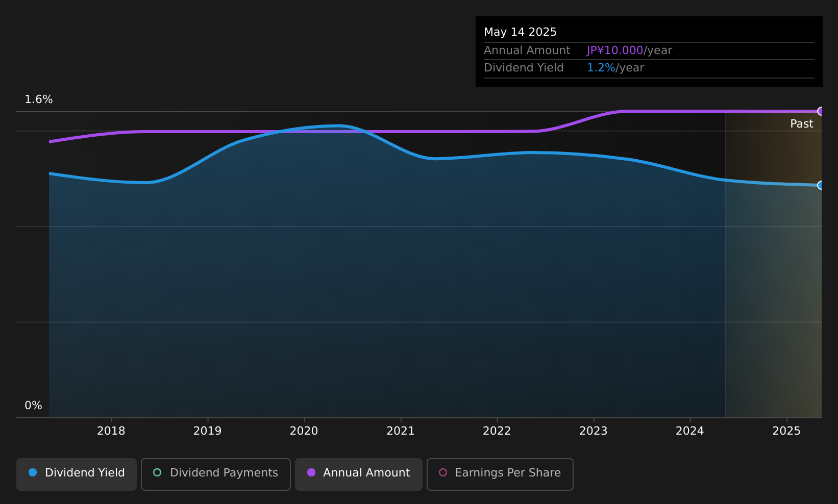Select the purple Annual Amount endpoint marker
This screenshot has width=838, height=504.
(821, 111)
